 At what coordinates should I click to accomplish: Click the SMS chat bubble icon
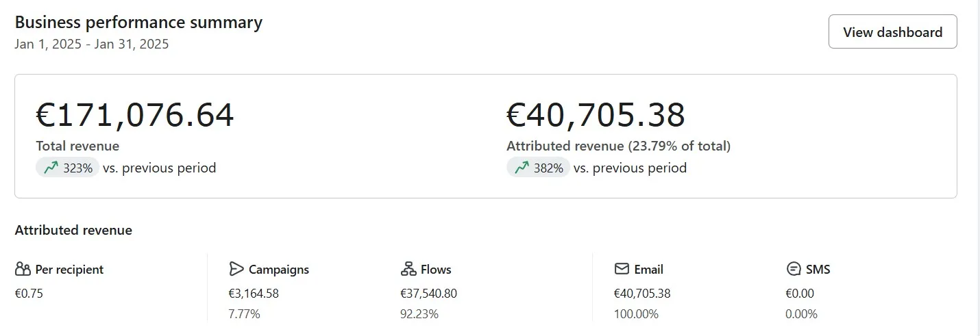[x=794, y=269]
